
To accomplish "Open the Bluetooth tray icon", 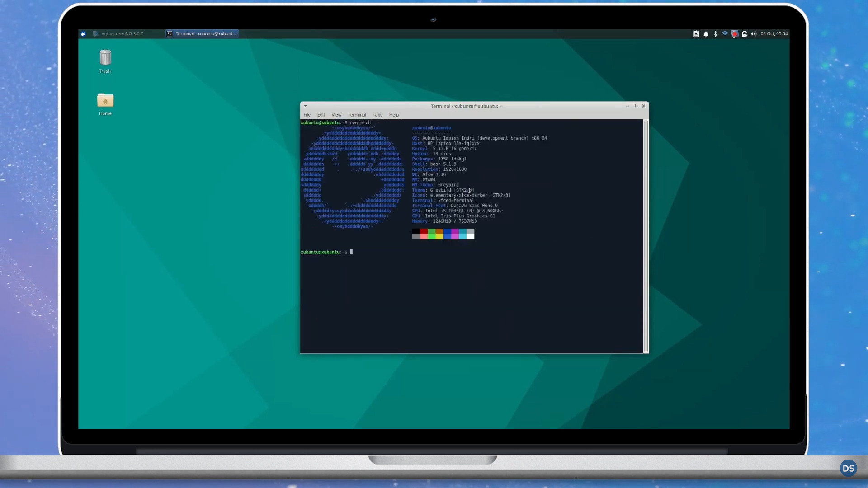I will [716, 34].
